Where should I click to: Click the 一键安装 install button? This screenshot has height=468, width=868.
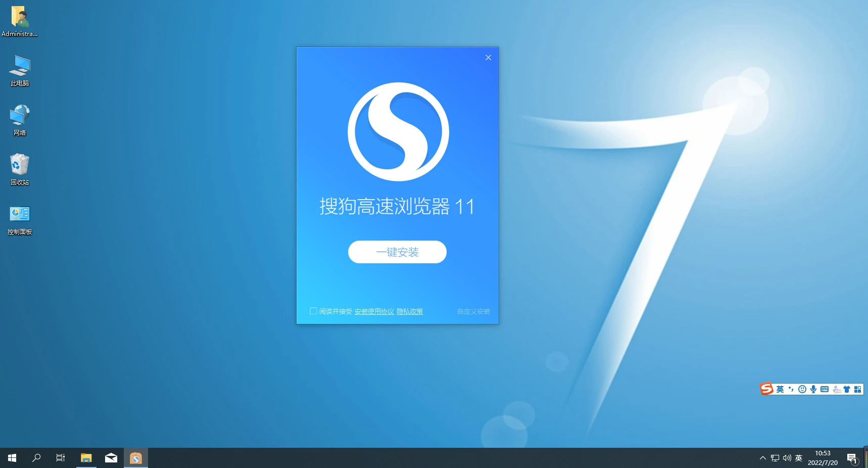click(x=397, y=252)
